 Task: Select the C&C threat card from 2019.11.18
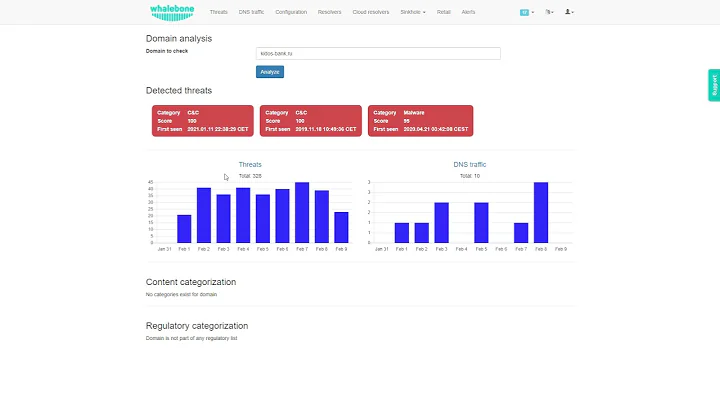[x=311, y=121]
